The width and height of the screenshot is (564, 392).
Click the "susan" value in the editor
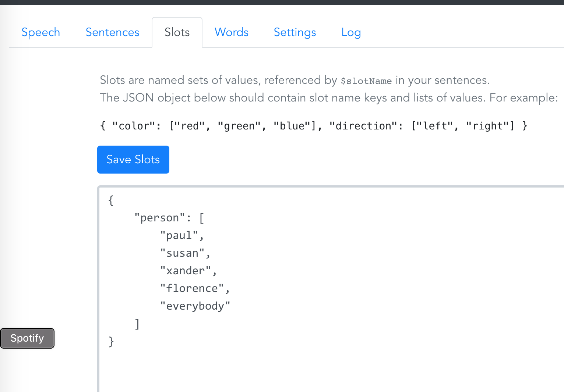(182, 253)
